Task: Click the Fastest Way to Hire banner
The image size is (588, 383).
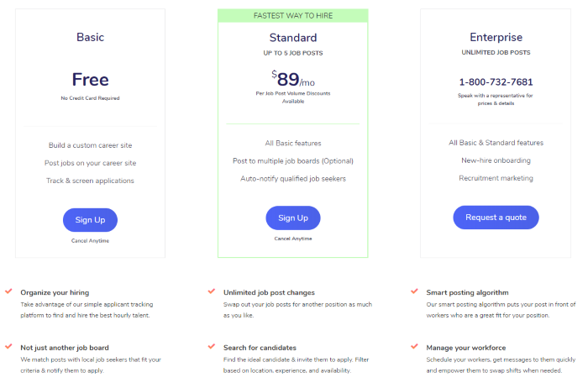Action: (292, 15)
